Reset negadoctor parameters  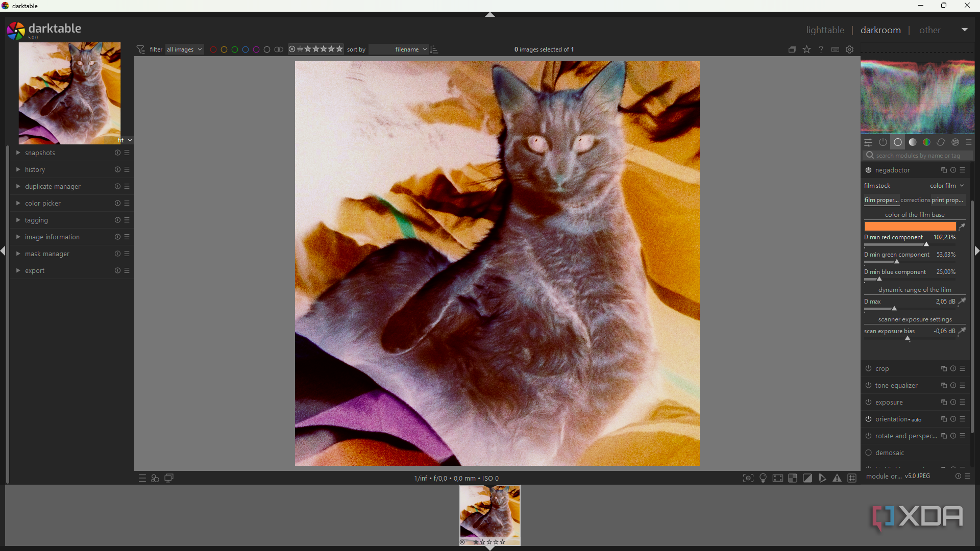(953, 170)
